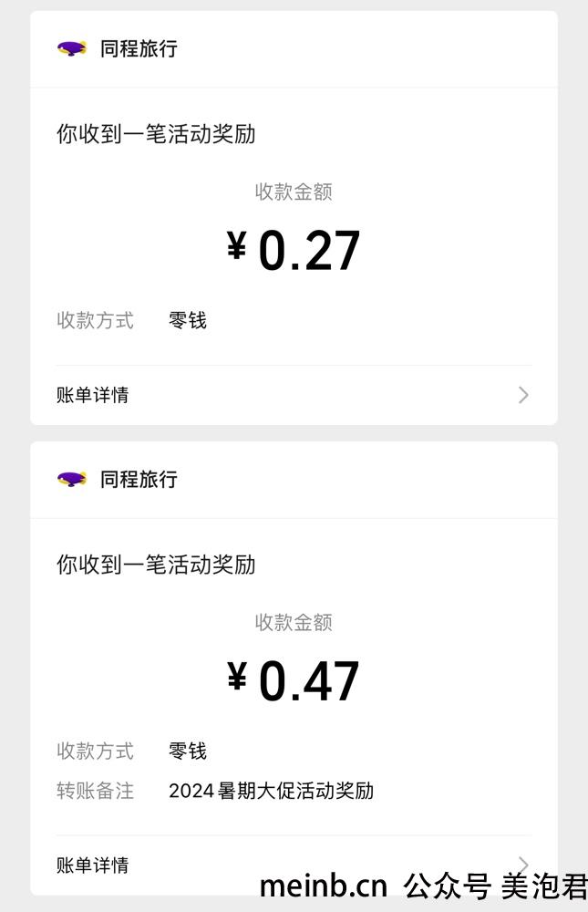Open 同程旅行 account name in first card

(x=139, y=48)
